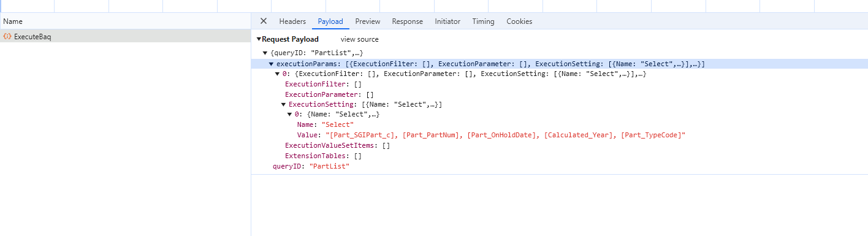
Task: Collapse the executionParams array node
Action: 272,64
